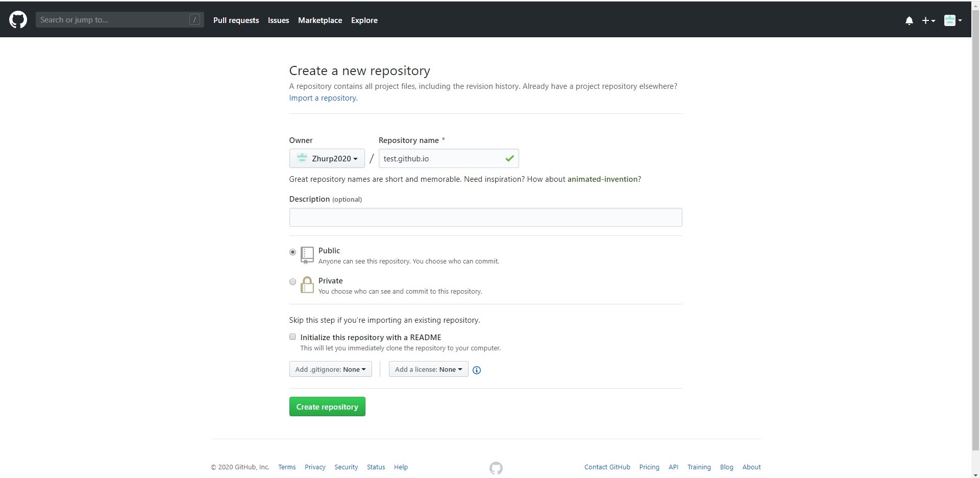Check Initialize this repository with a README

(292, 337)
